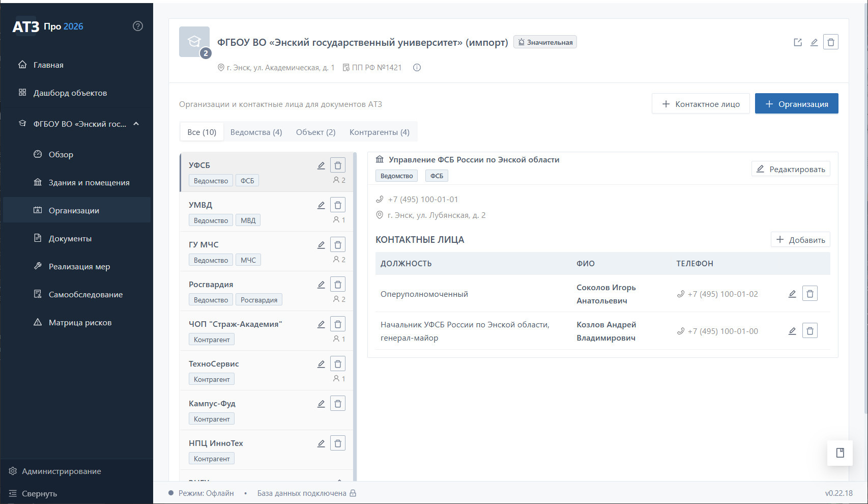Viewport: 868px width, 504px height.
Task: Select the УМВД organization card
Action: point(267,212)
